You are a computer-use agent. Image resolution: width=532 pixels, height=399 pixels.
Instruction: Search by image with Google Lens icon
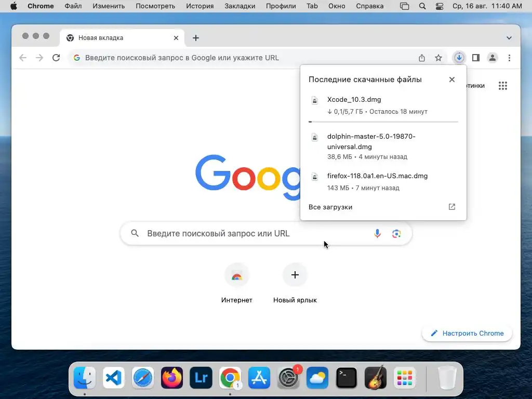coord(396,233)
